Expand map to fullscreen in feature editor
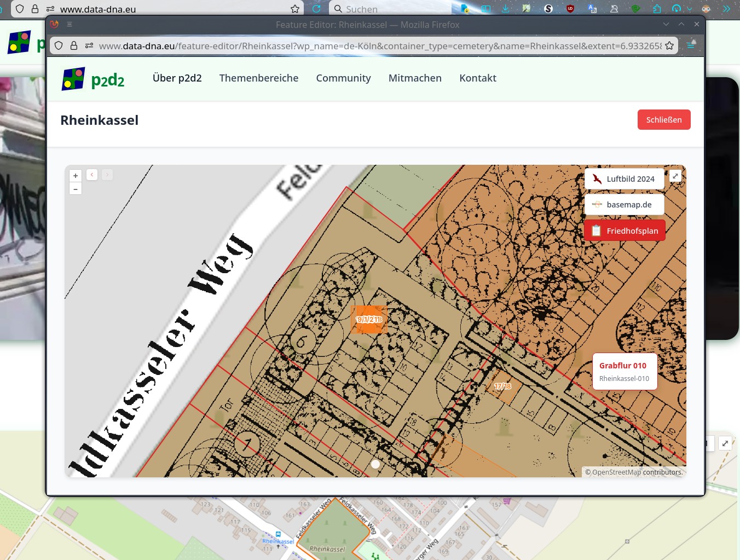Image resolution: width=740 pixels, height=560 pixels. click(x=675, y=176)
